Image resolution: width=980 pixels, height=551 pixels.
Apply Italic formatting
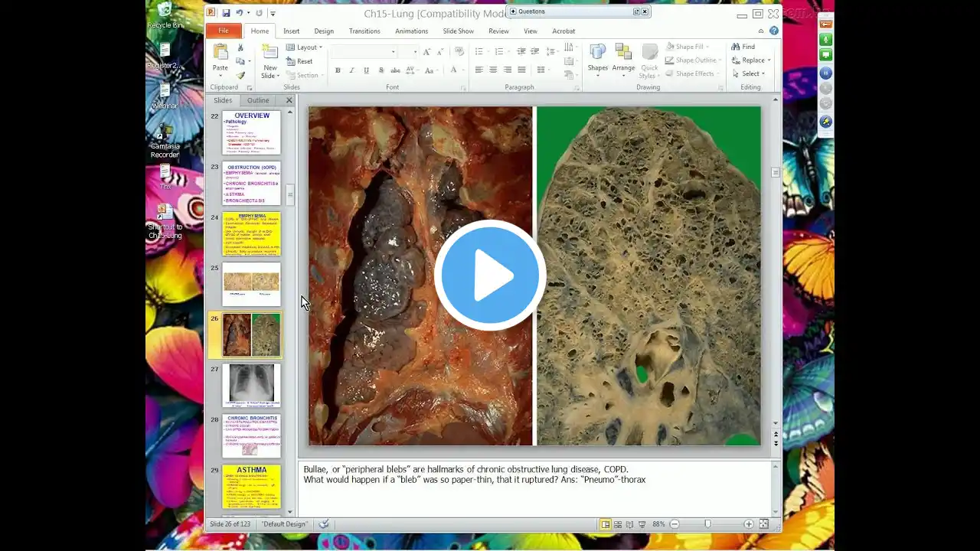click(352, 70)
